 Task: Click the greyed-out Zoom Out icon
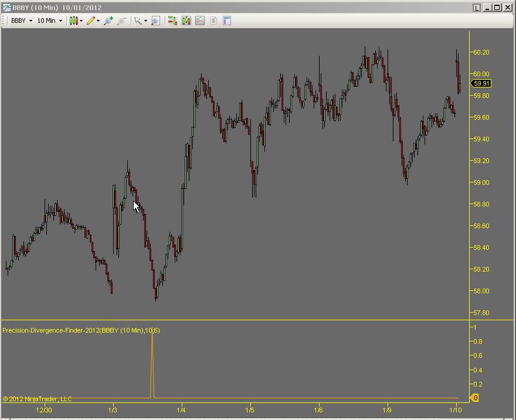(122, 21)
